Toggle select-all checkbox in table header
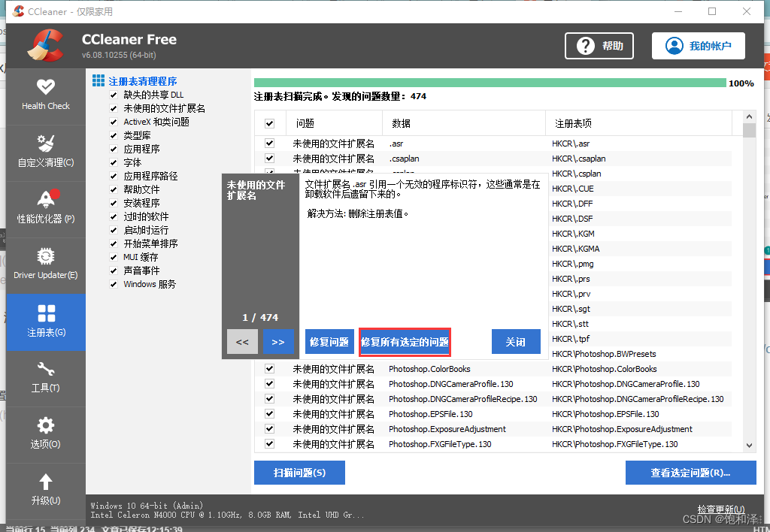Viewport: 770px width, 532px height. click(270, 123)
